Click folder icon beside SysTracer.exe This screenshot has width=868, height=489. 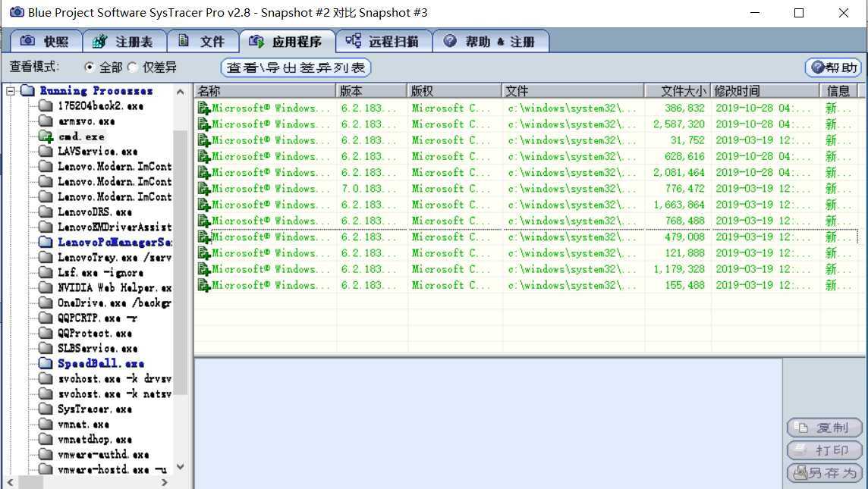pos(46,409)
